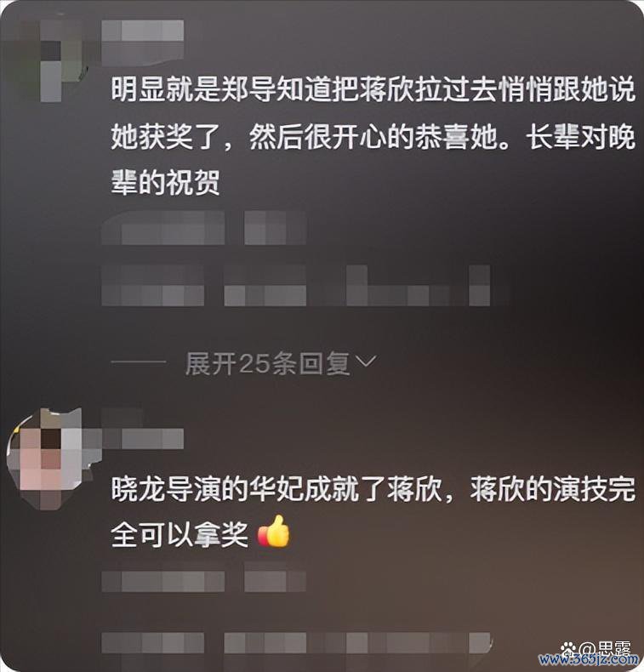Click the blurred timestamp under the 祝贺 comment
Image resolution: width=644 pixels, height=672 pixels.
[x=163, y=228]
